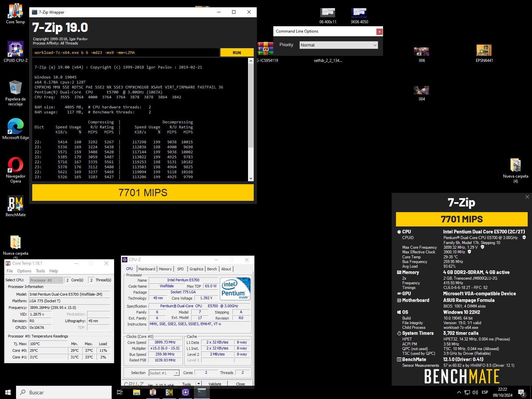Click the taskbar clock showing 22:22

pos(502,392)
